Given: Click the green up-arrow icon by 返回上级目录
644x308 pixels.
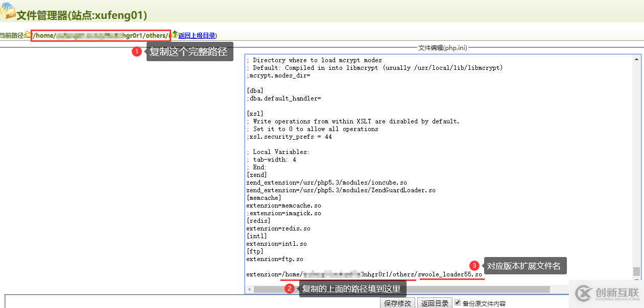Looking at the screenshot, I should pos(175,35).
